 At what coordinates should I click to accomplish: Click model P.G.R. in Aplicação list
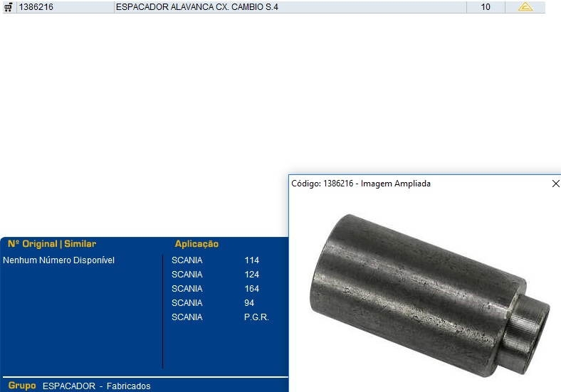click(256, 317)
